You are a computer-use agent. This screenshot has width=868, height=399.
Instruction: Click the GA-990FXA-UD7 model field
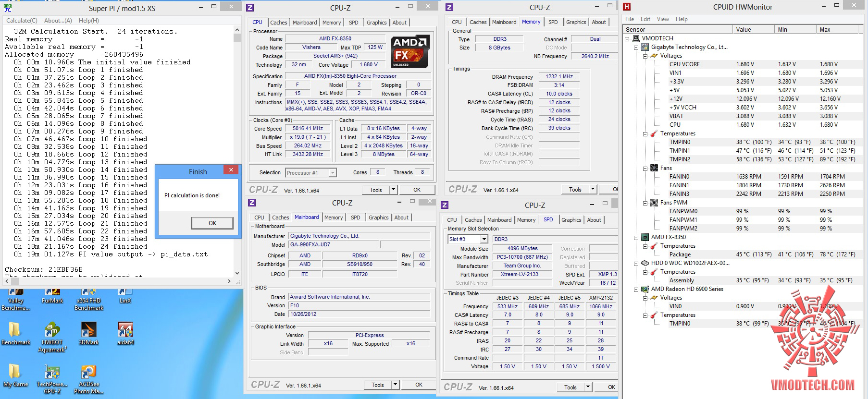pos(334,245)
